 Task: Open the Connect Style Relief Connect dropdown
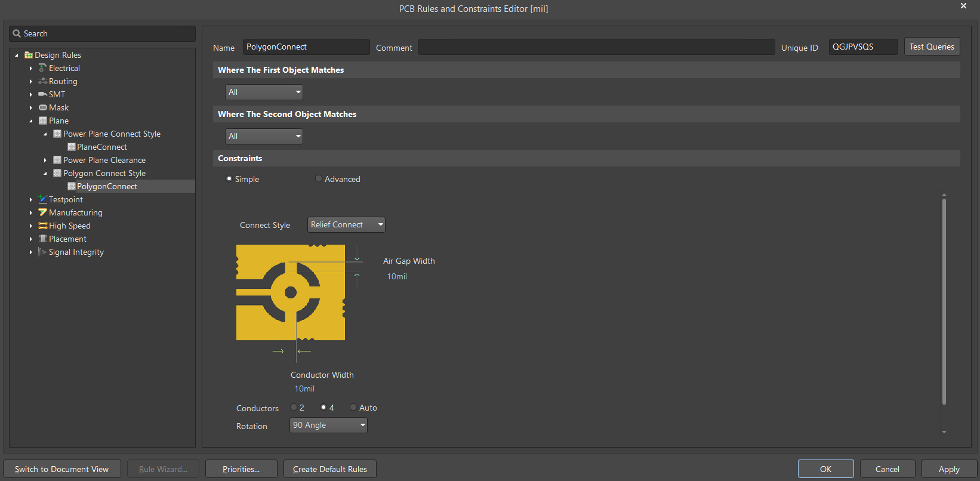(346, 224)
